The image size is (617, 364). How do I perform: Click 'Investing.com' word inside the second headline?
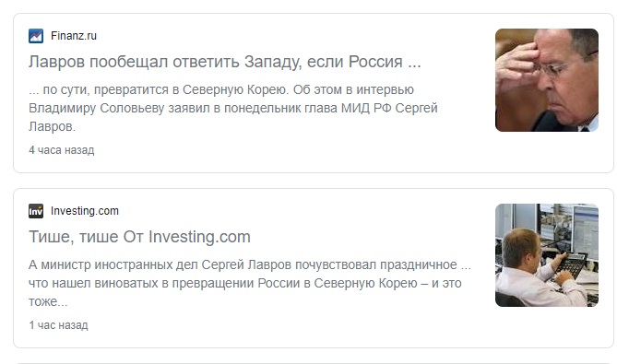tap(199, 238)
